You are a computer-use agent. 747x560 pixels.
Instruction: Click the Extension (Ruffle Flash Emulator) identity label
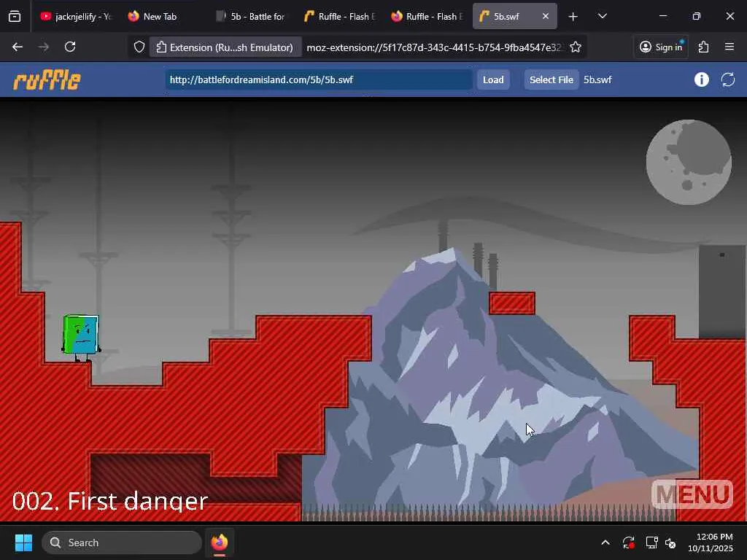point(225,47)
